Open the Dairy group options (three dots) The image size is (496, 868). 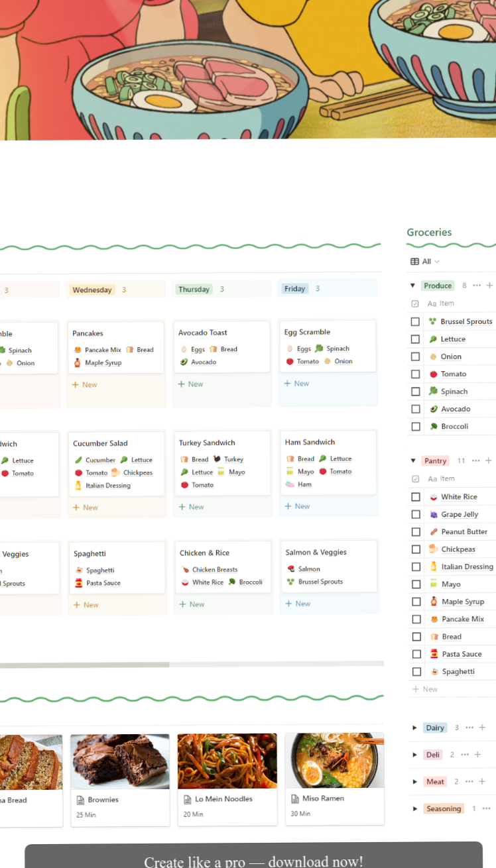pos(469,728)
